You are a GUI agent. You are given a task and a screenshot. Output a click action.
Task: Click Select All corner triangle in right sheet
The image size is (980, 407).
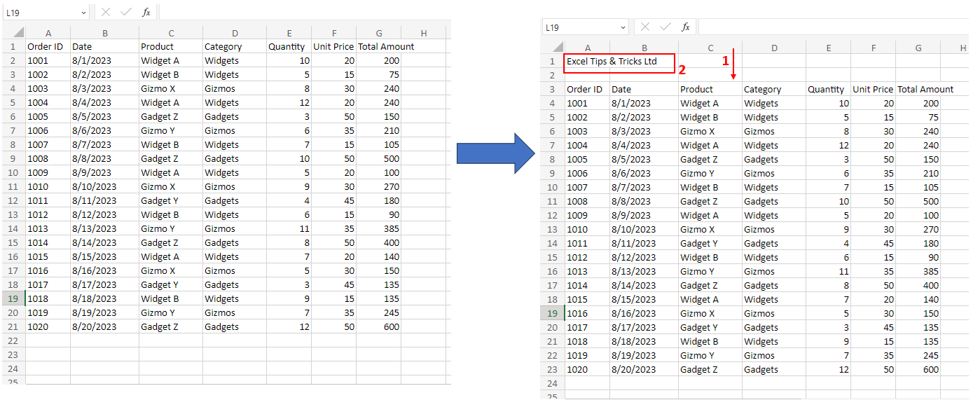pyautogui.click(x=558, y=48)
